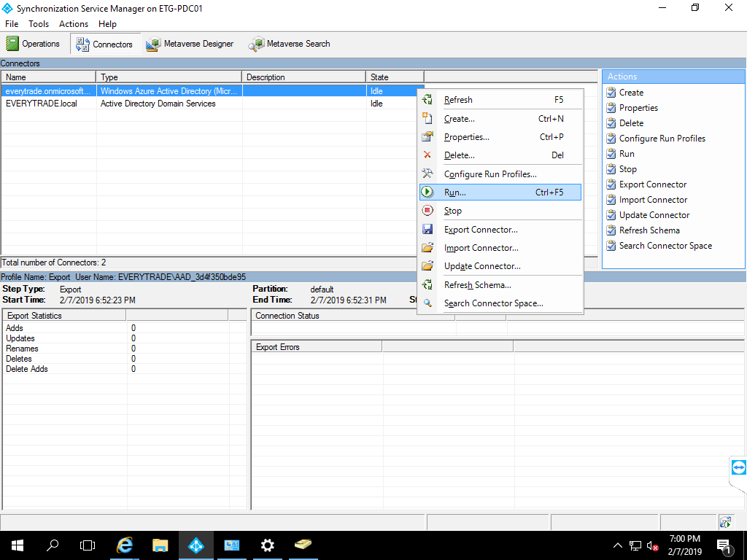Click the Update Connector folder icon

(x=427, y=266)
